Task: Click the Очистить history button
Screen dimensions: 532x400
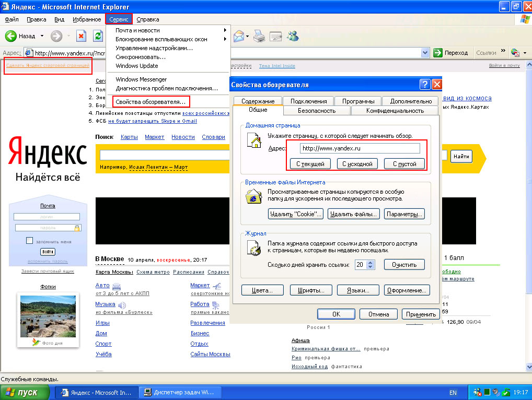Action: (404, 264)
